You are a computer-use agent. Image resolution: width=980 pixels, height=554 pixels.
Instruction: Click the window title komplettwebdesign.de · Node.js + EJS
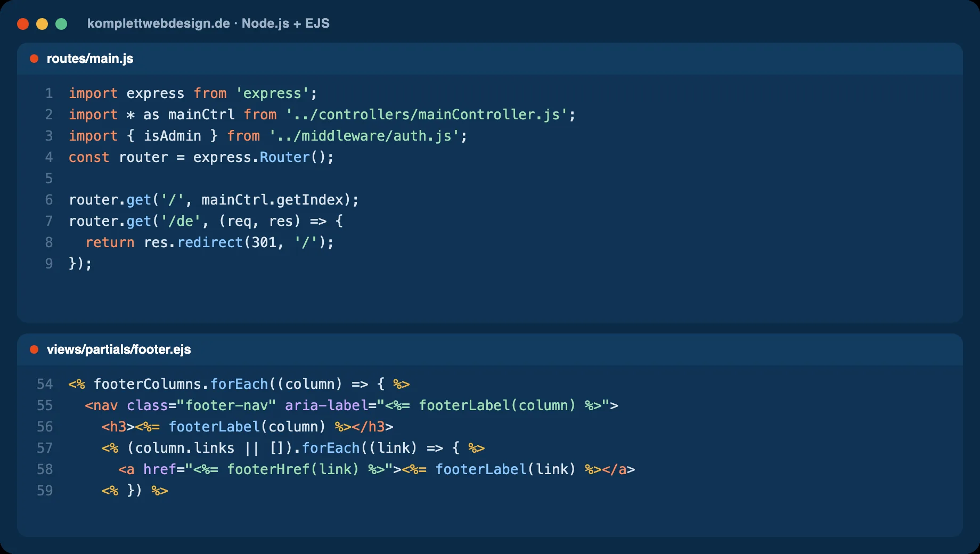(x=208, y=23)
